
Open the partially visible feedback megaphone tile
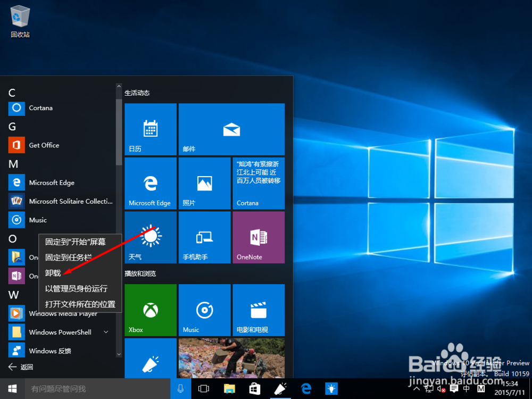point(151,358)
